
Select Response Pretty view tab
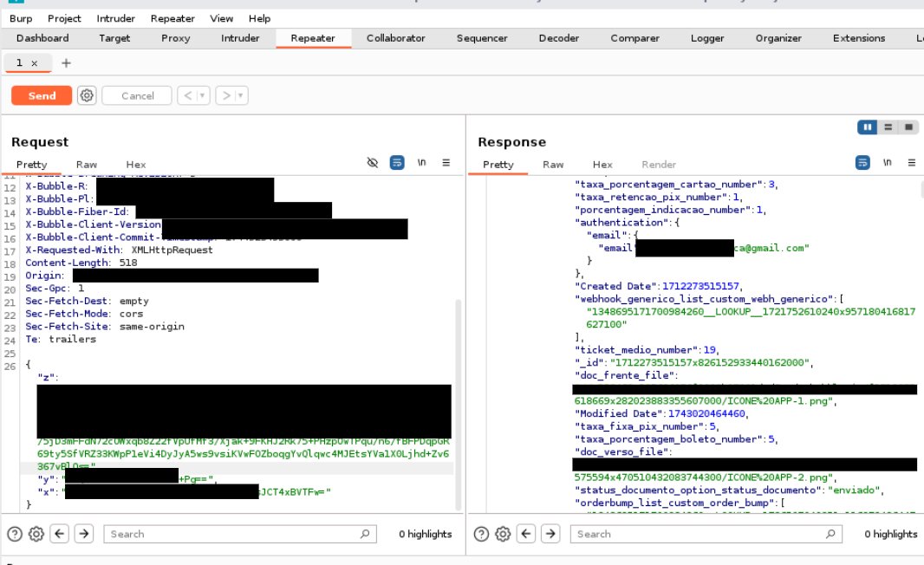(498, 165)
